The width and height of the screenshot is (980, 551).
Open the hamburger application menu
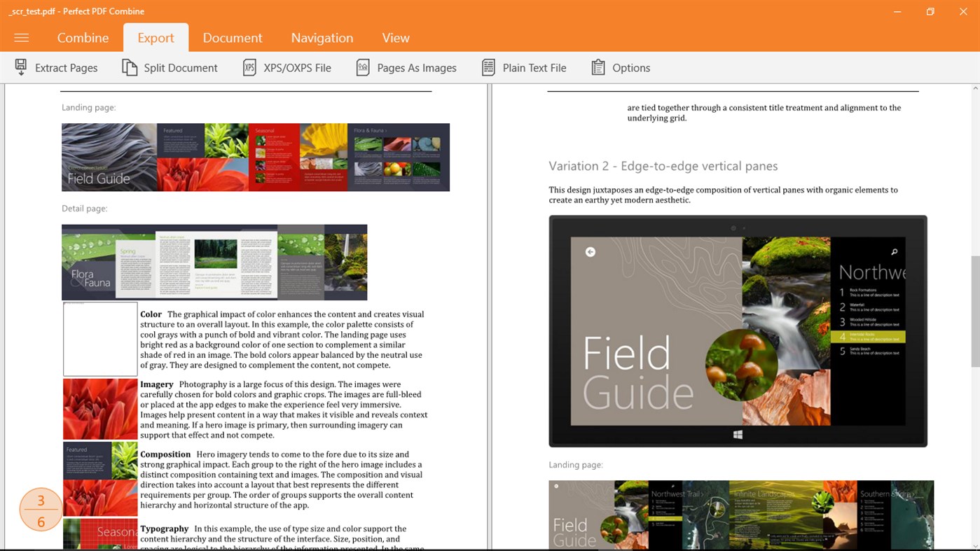tap(20, 38)
